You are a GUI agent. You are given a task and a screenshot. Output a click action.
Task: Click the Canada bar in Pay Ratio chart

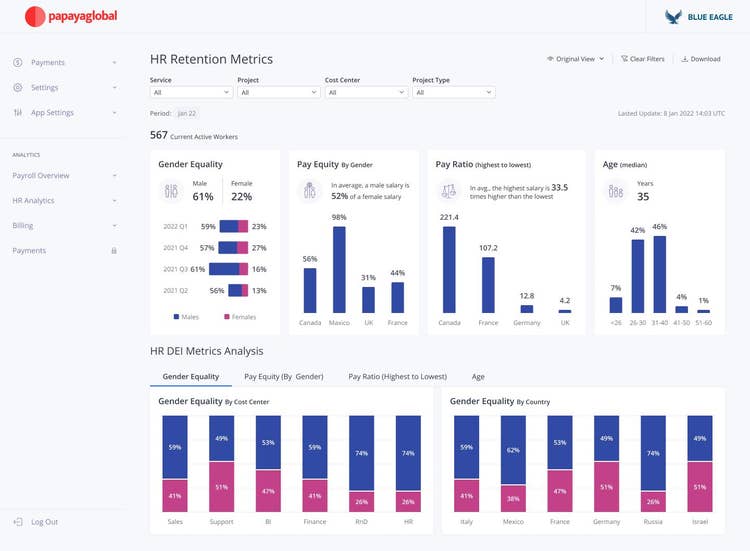(x=449, y=270)
